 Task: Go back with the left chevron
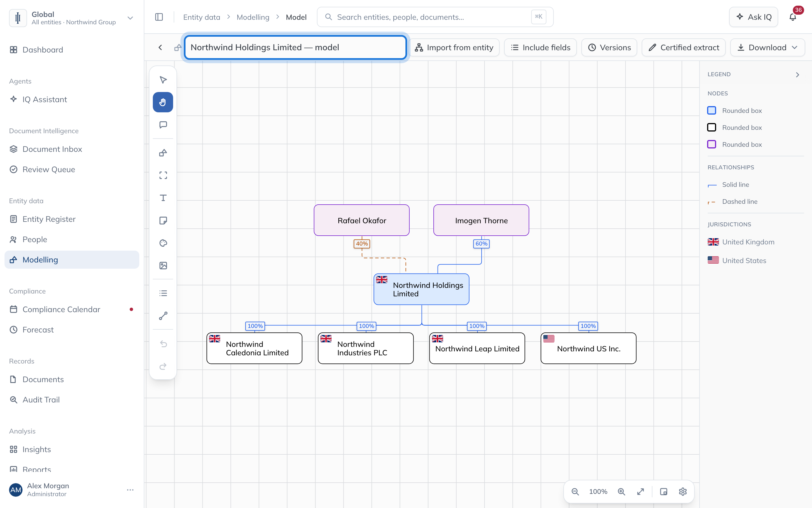click(160, 47)
